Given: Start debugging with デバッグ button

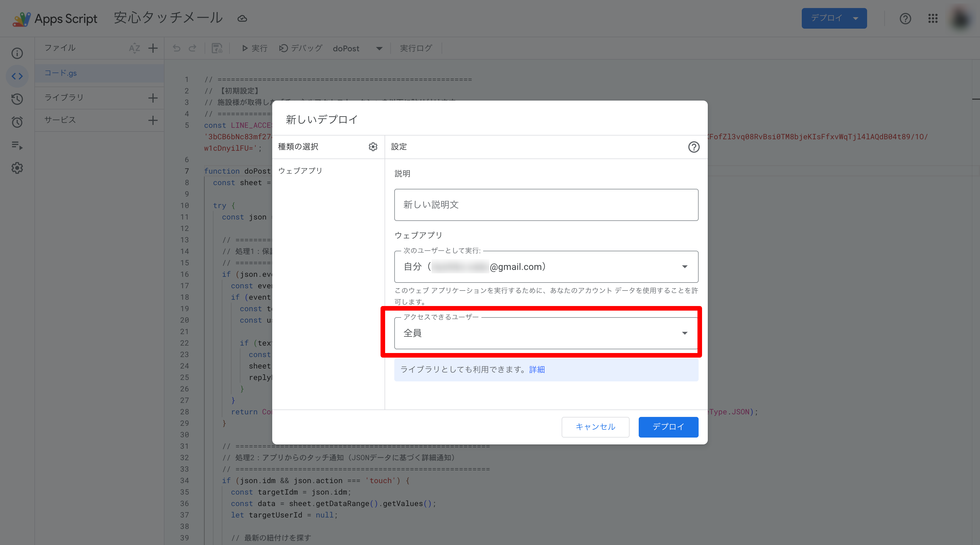Looking at the screenshot, I should coord(301,48).
